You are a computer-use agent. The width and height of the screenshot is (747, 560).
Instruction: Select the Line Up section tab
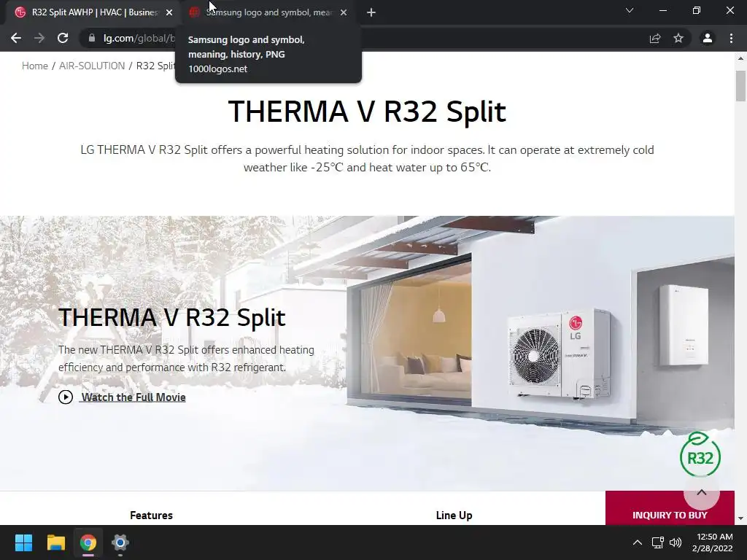454,515
